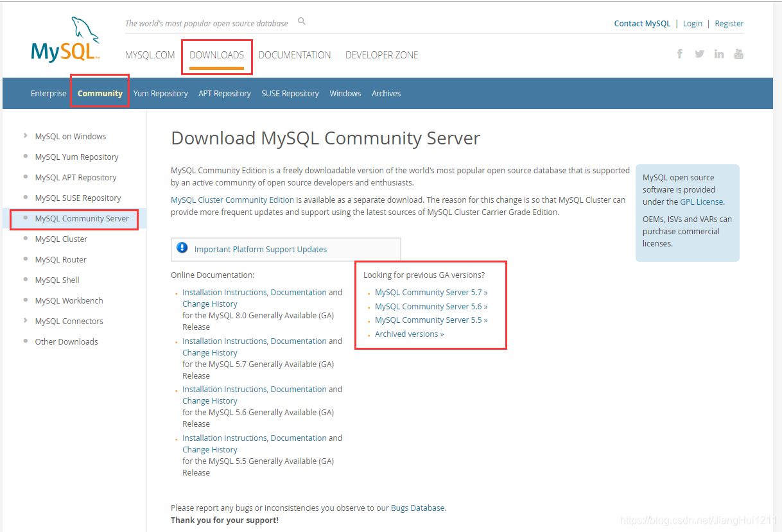Open Archives in blue nav bar
Screen dimensions: 782x532
tap(387, 94)
